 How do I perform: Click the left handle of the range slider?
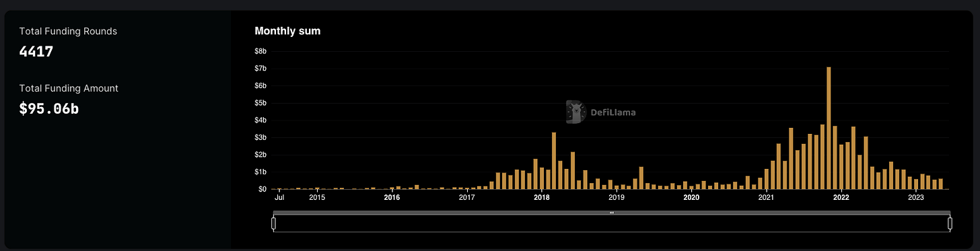click(274, 223)
